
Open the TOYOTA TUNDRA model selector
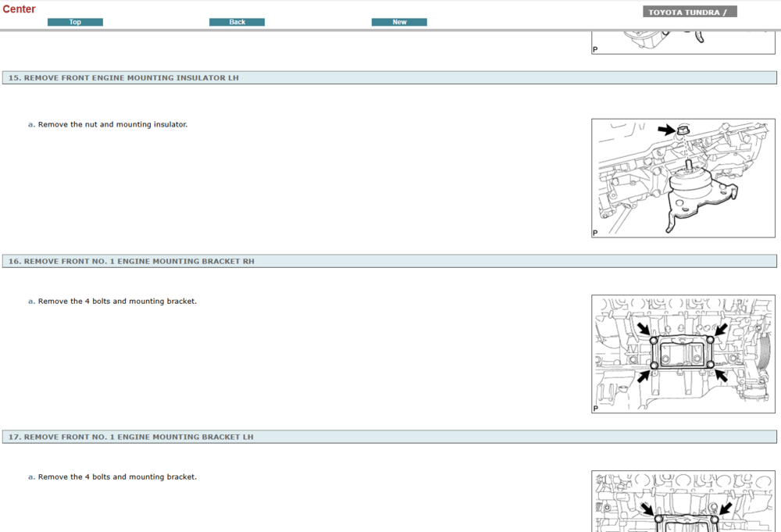tap(688, 11)
